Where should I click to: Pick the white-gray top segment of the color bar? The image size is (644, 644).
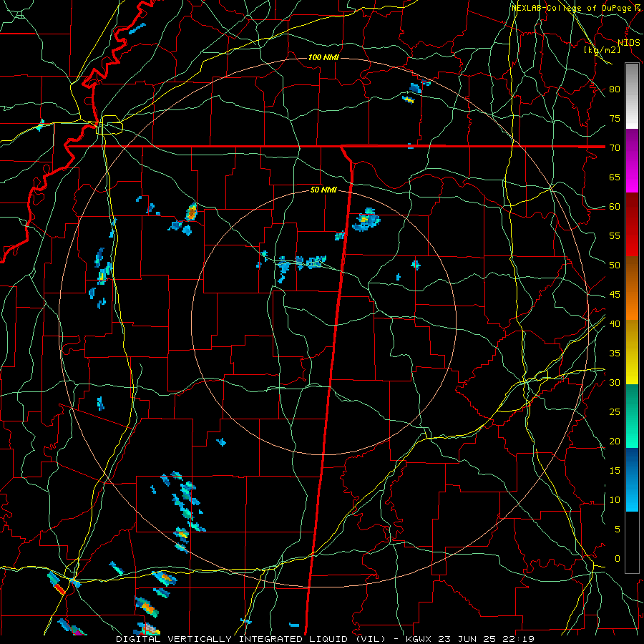(x=632, y=97)
